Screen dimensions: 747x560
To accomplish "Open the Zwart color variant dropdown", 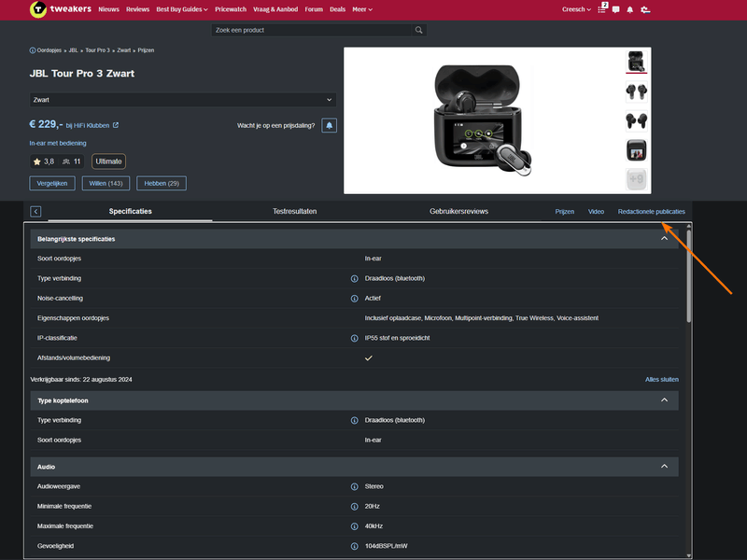I will (183, 100).
